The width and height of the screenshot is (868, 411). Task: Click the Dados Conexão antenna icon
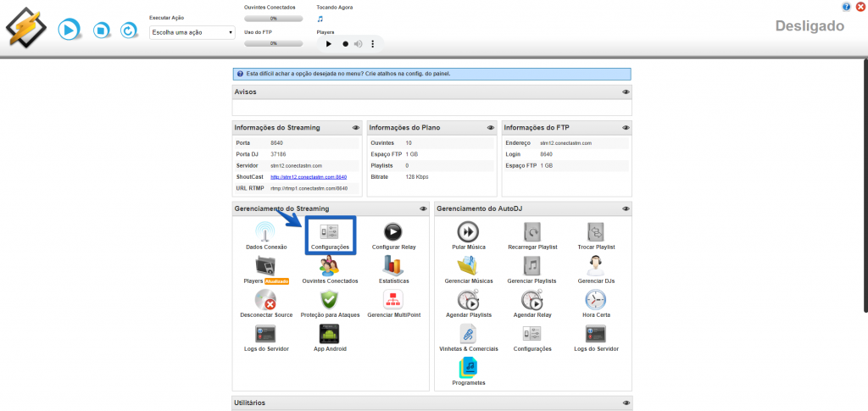[265, 231]
